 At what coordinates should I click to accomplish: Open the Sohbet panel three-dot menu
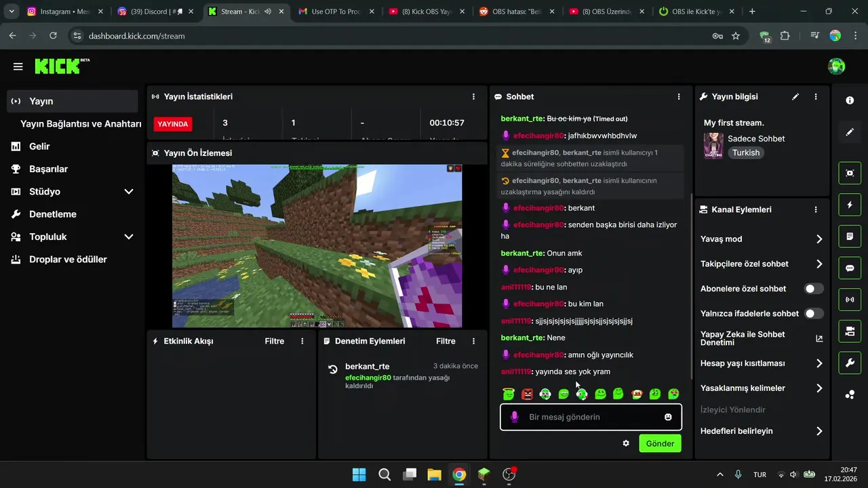pyautogui.click(x=679, y=97)
